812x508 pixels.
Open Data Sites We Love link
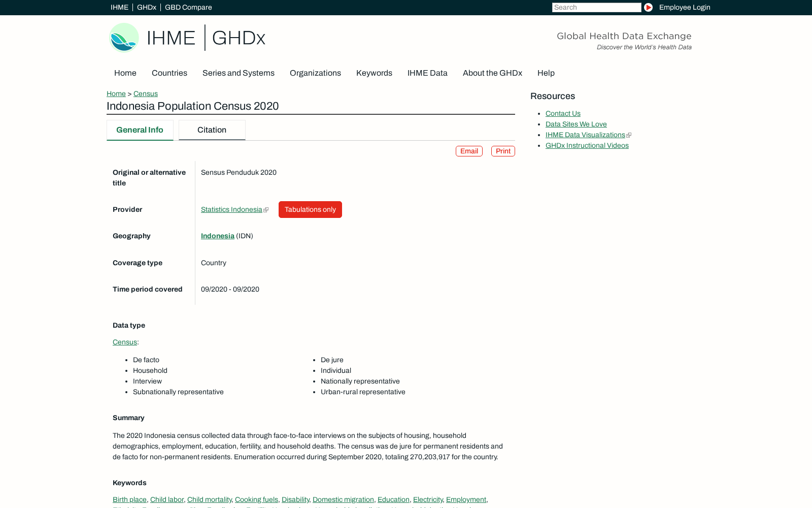coord(576,124)
